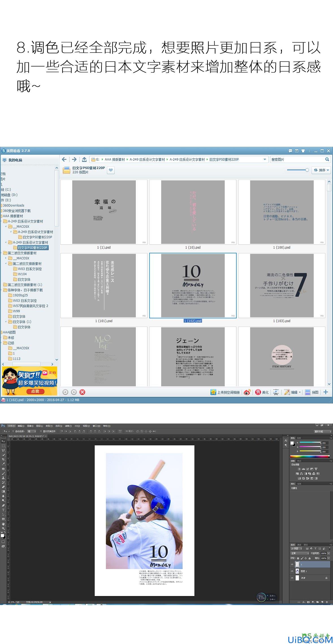Enable the 自动选择 checkbox

13,431
